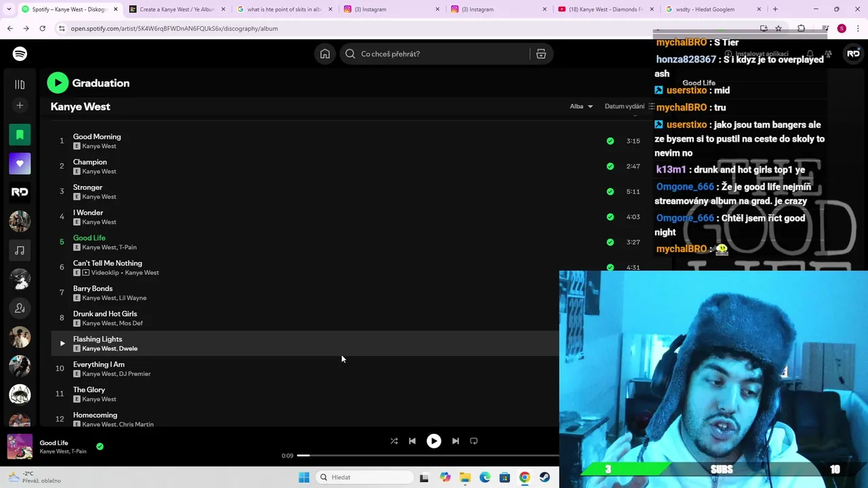The image size is (868, 488).
Task: Collapse Your Library sidebar icon
Action: (20, 85)
